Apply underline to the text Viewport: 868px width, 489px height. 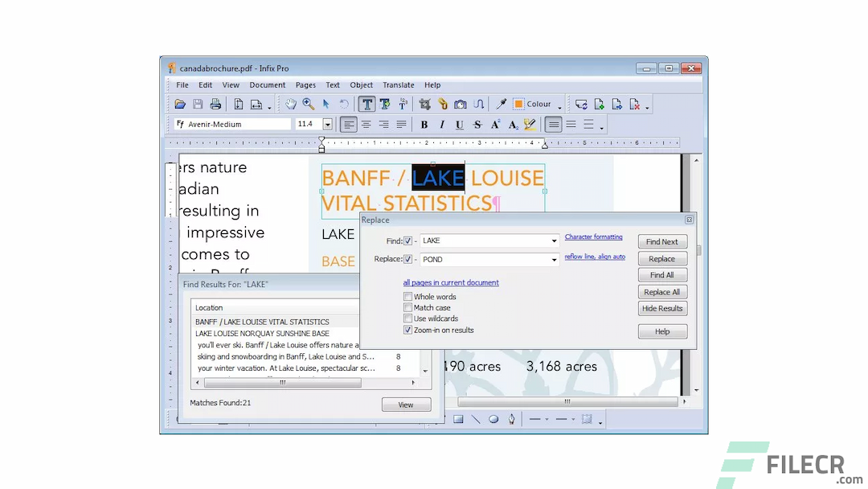click(x=458, y=124)
